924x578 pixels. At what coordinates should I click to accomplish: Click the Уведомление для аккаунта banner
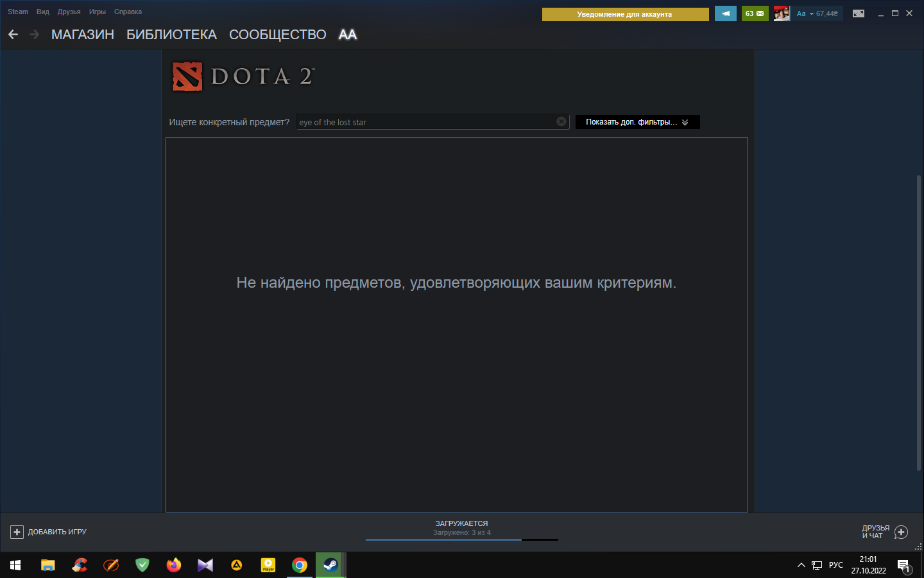(625, 13)
